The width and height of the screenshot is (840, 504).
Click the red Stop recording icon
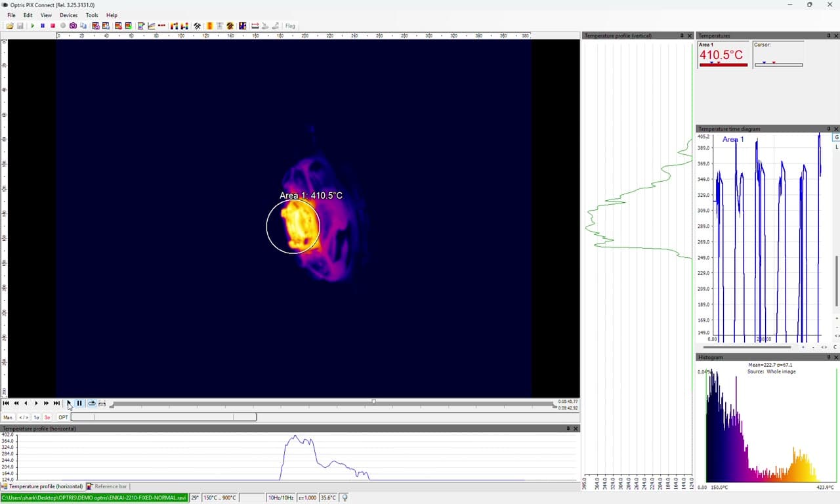click(x=52, y=26)
